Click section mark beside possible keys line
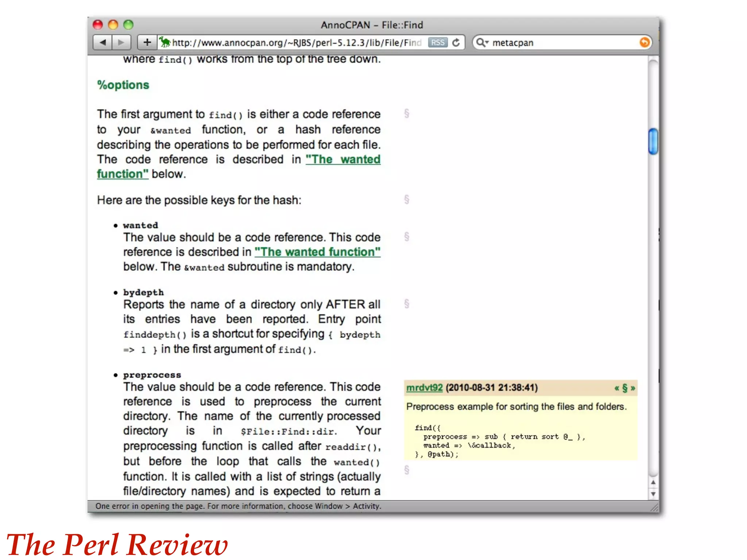Viewport: 747px width, 560px height. click(407, 199)
